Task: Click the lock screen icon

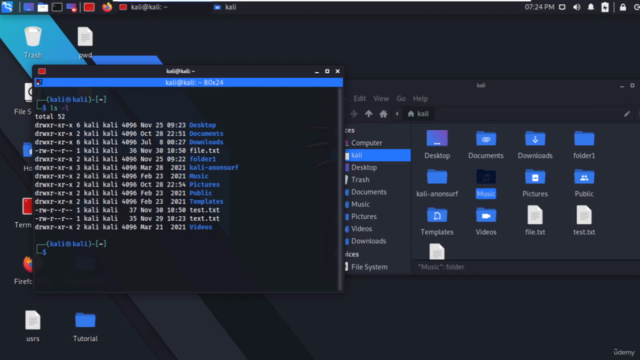Action: [x=623, y=7]
